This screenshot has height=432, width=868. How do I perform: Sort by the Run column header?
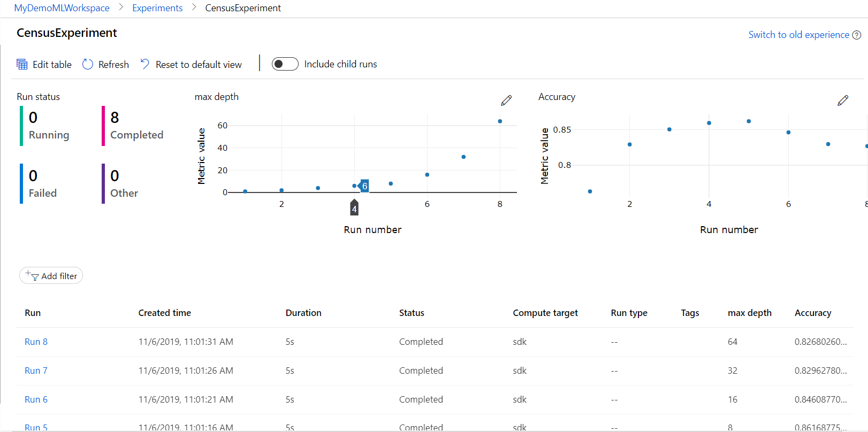coord(33,313)
